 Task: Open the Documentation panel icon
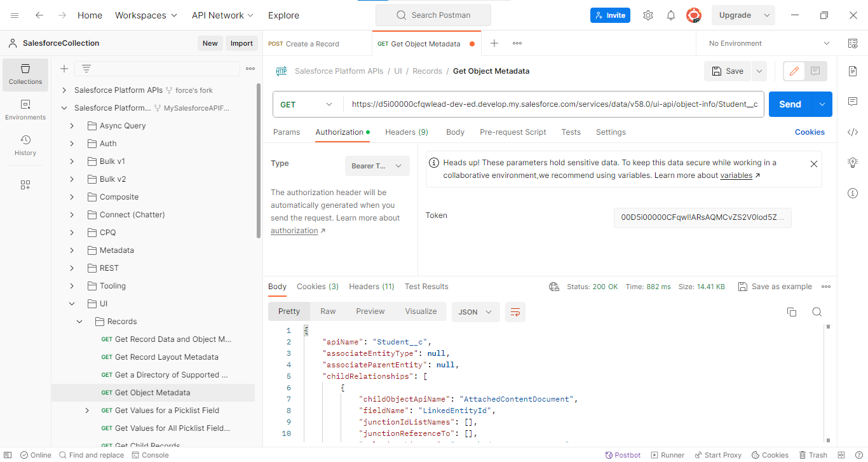853,71
